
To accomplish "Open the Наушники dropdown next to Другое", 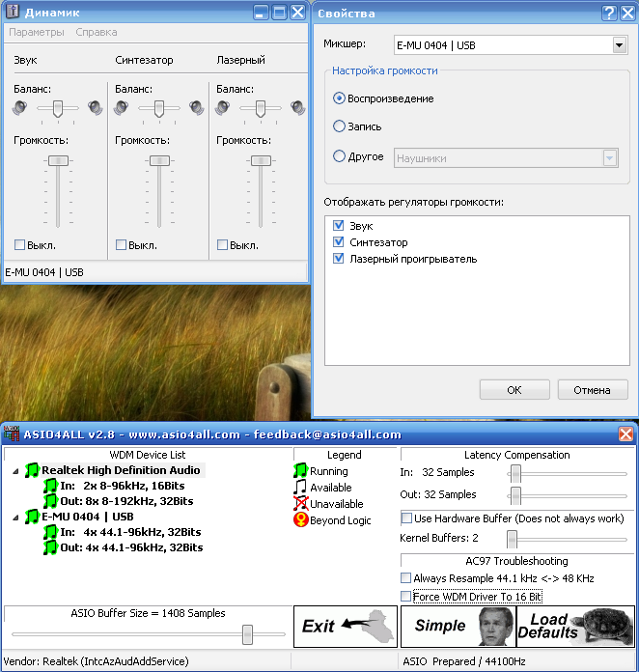I will [x=609, y=158].
